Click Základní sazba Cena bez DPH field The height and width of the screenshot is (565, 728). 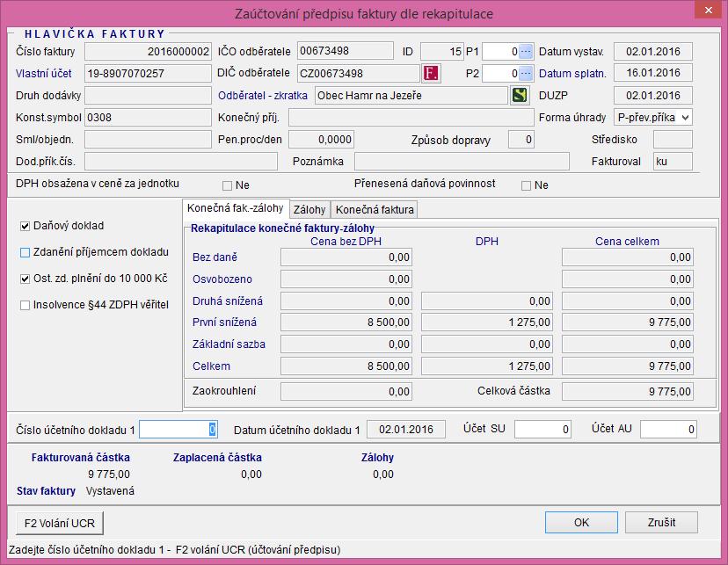coord(346,344)
